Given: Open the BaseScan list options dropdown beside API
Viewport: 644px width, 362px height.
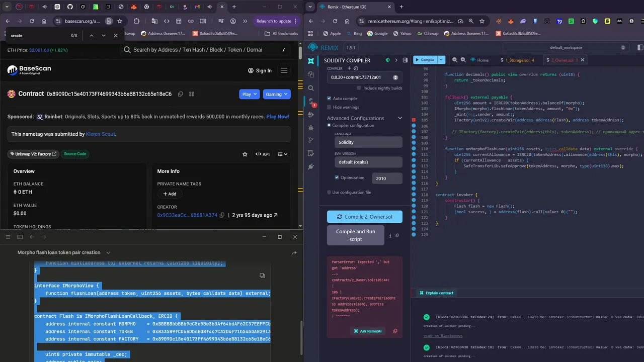Looking at the screenshot, I should click(x=283, y=154).
